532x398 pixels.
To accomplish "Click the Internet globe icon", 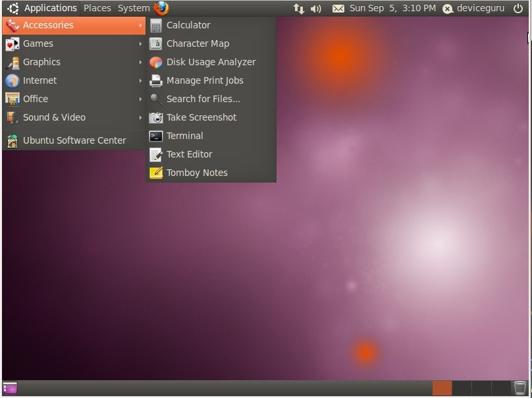I will (13, 81).
